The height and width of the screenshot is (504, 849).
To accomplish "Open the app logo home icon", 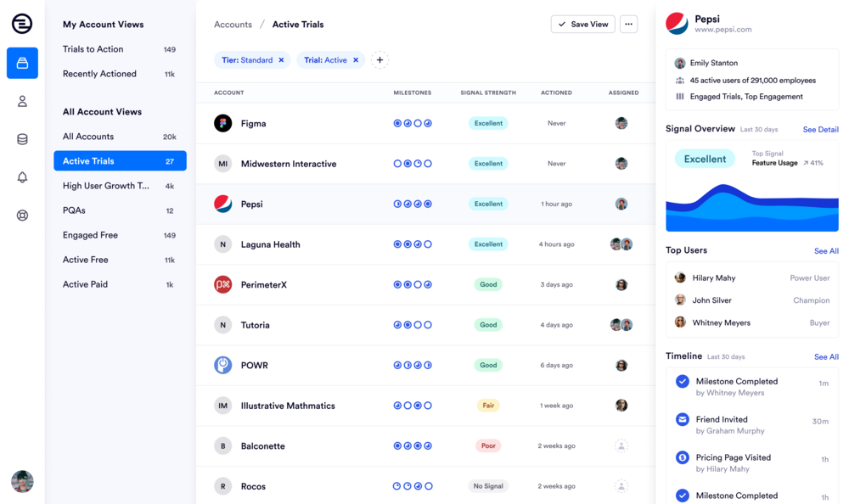I will point(22,24).
